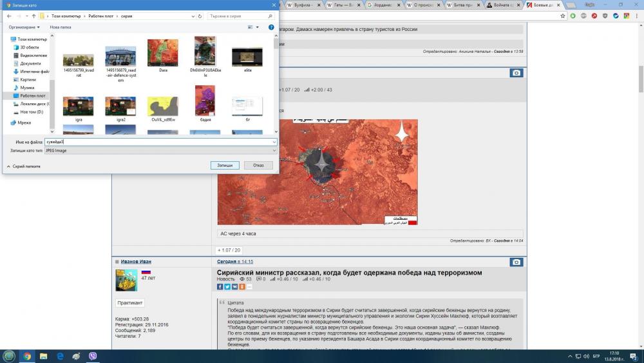Viewport: 644px width, 363px height.
Task: Go up one folder level
Action: [33, 15]
